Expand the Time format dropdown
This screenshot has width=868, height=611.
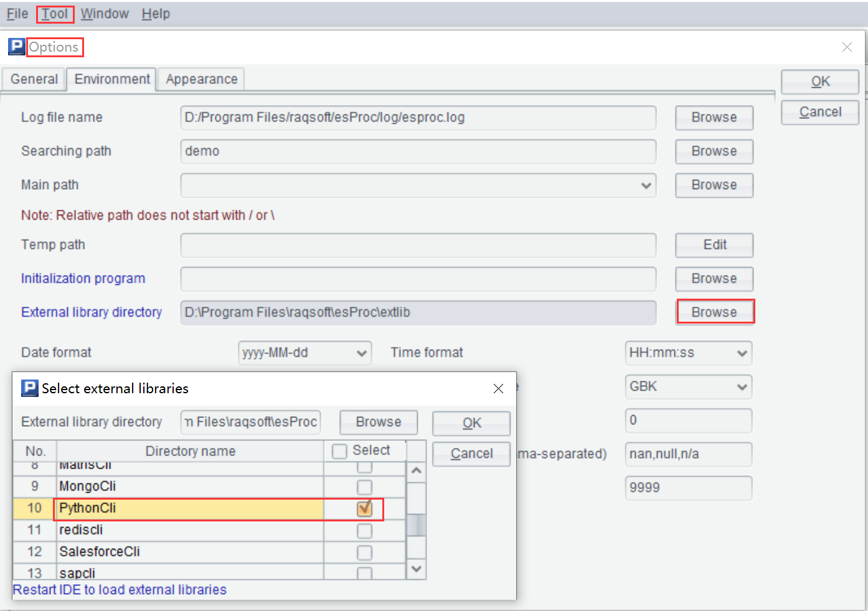click(742, 353)
